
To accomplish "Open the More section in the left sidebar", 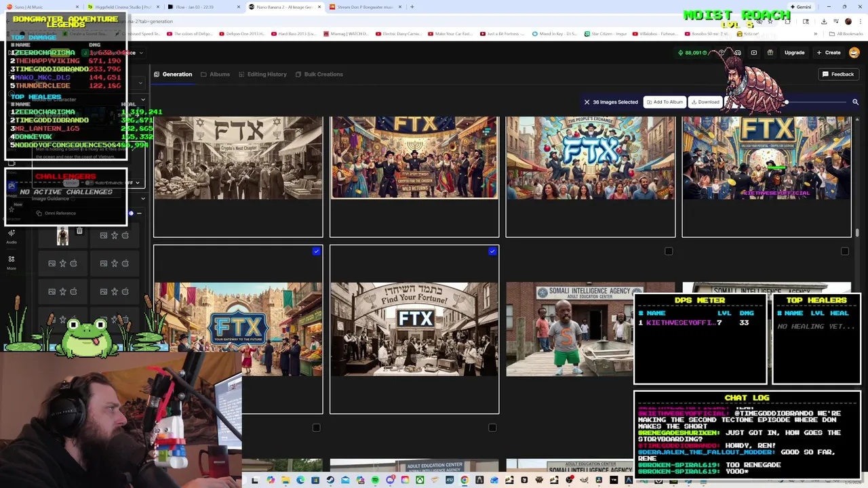I will 12,262.
